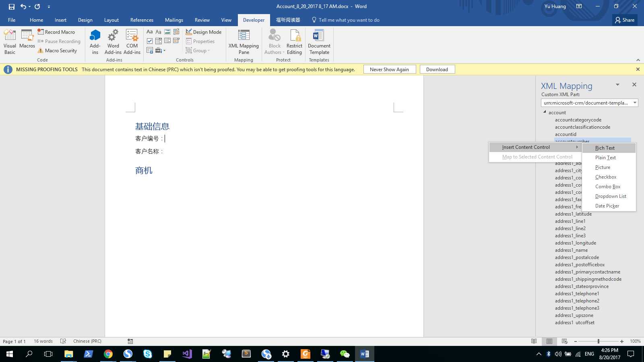This screenshot has height=362, width=644.
Task: Click Restrict Editing in Protect group
Action: [x=294, y=42]
